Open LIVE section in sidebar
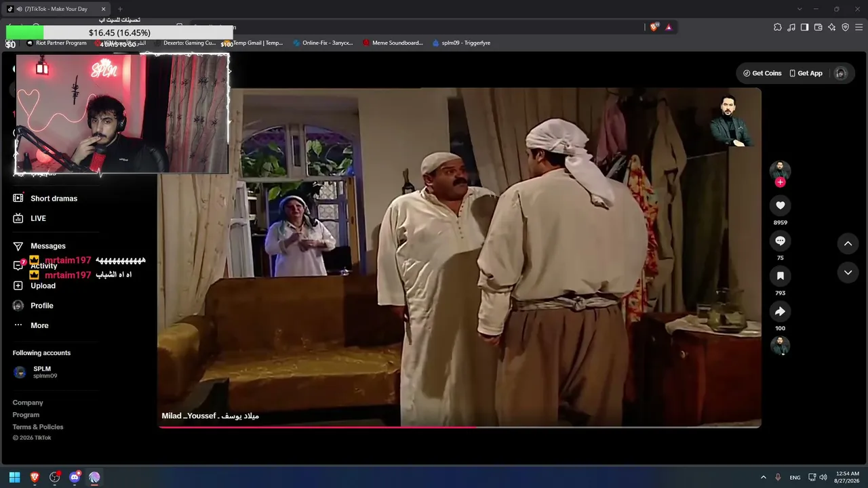Viewport: 868px width, 488px height. (30, 218)
